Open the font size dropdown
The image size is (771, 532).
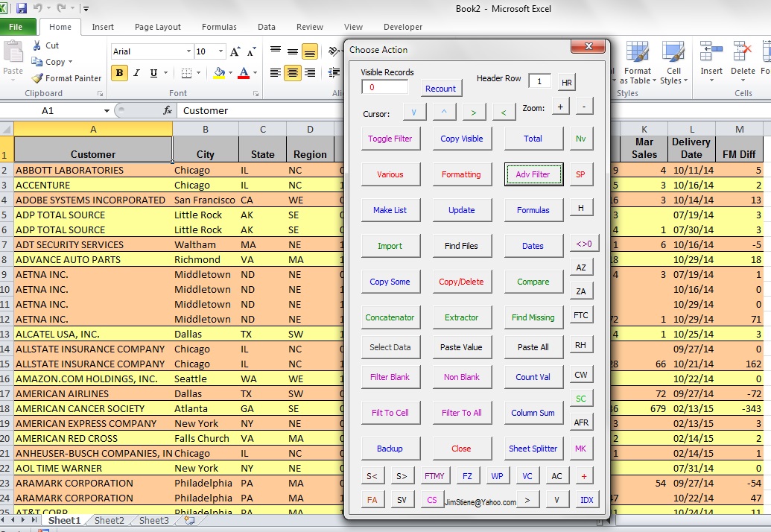[x=220, y=51]
